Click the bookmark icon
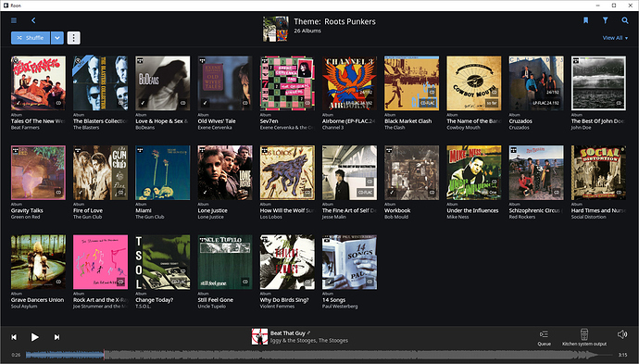Image resolution: width=639 pixels, height=364 pixels. coord(585,20)
